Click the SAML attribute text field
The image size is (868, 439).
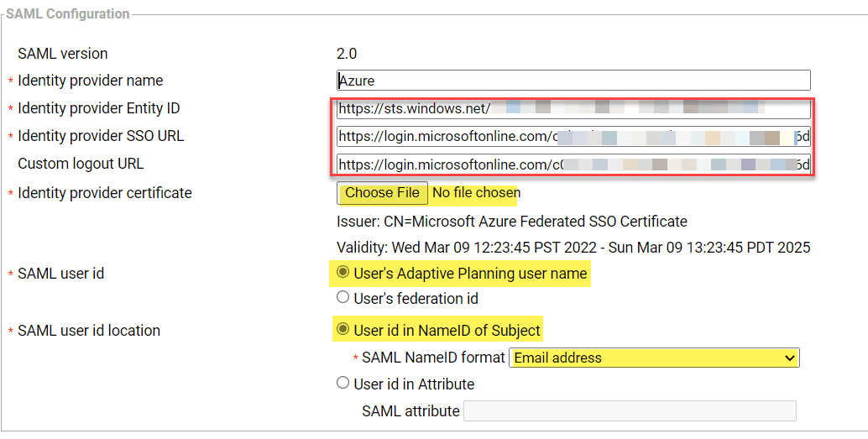click(x=630, y=410)
